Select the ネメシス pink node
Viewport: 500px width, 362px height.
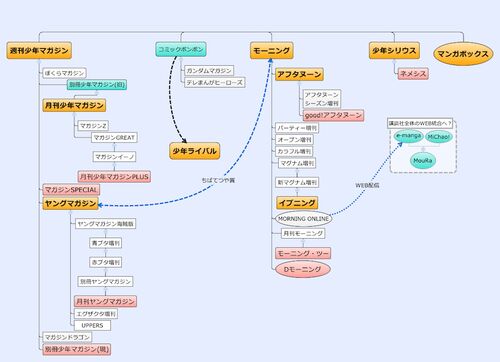click(413, 74)
